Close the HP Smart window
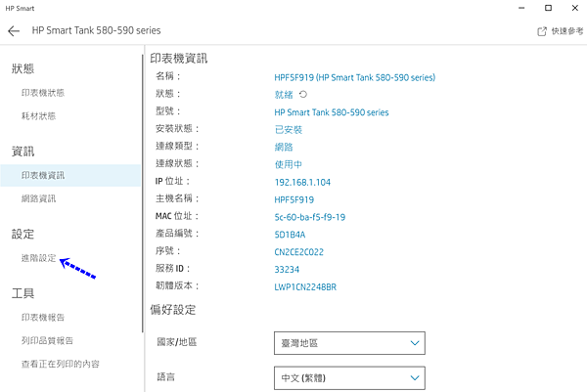The height and width of the screenshot is (392, 587). (x=575, y=8)
